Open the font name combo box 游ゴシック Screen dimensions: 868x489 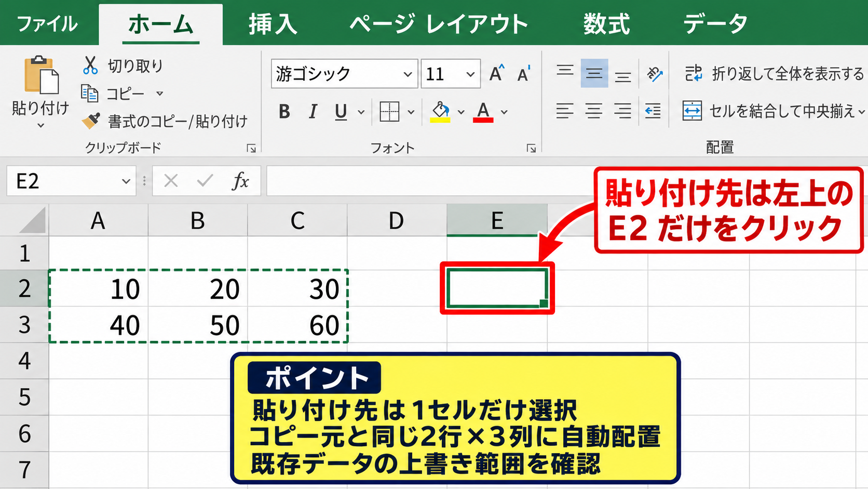coord(344,74)
